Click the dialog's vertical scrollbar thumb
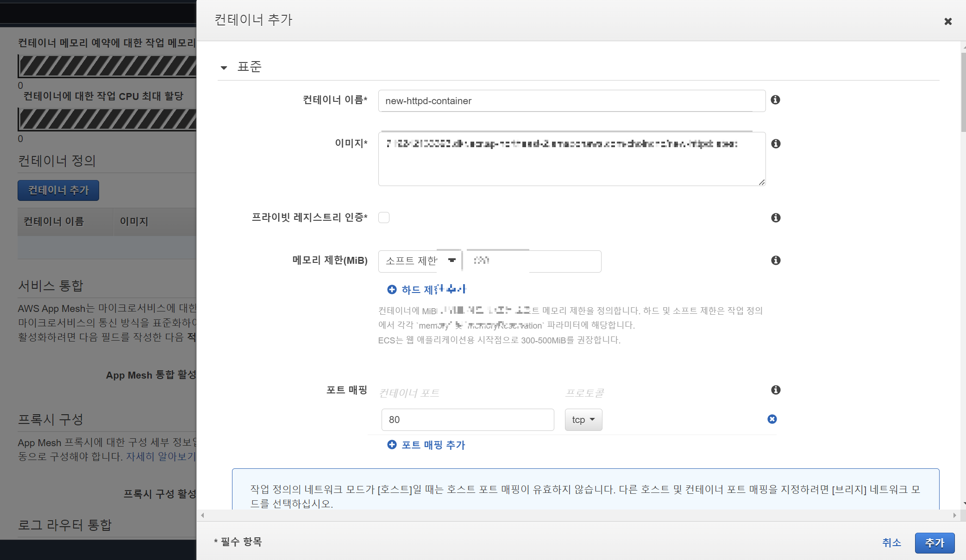This screenshot has width=966, height=560. click(x=963, y=93)
